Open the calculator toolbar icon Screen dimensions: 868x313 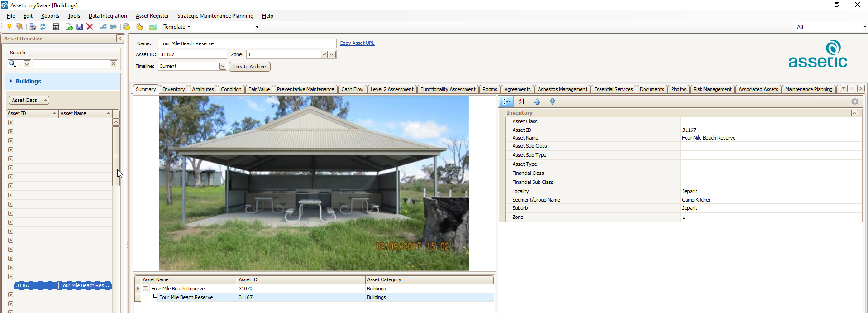(56, 27)
